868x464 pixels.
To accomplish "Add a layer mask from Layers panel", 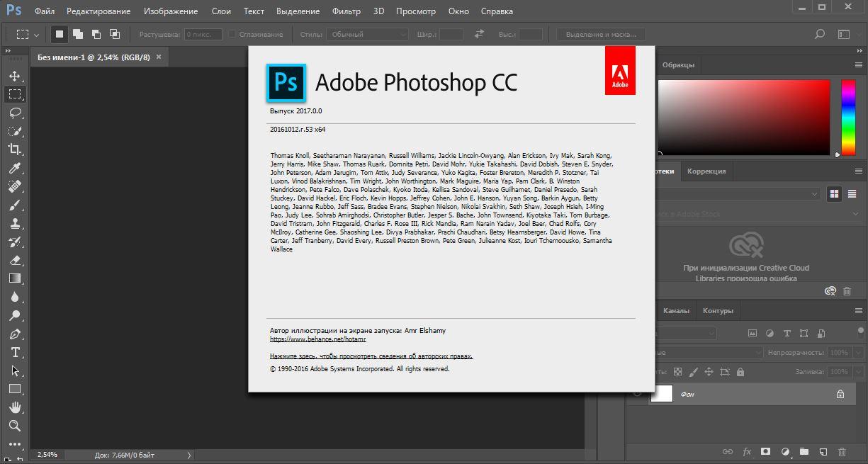I will [766, 451].
